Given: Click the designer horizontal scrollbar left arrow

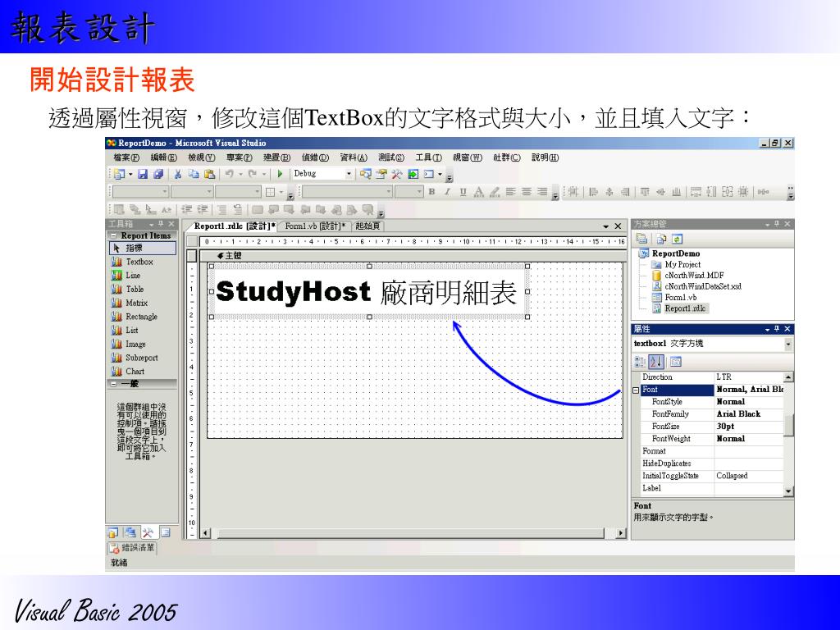Looking at the screenshot, I should (204, 533).
